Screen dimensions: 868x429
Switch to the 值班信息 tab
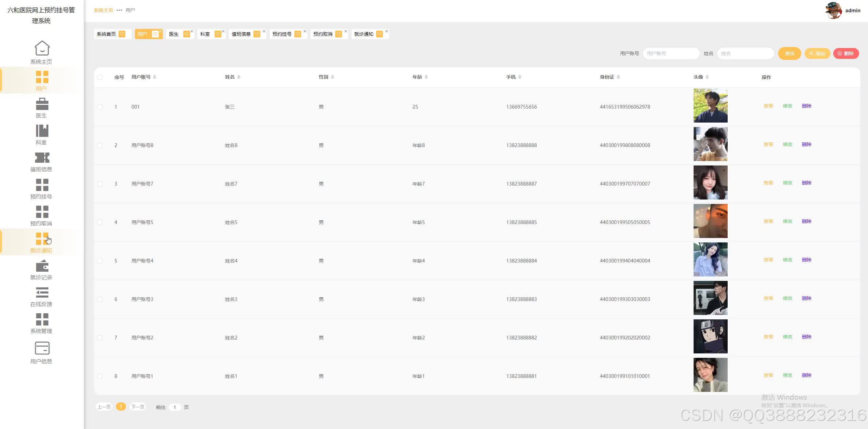click(241, 34)
